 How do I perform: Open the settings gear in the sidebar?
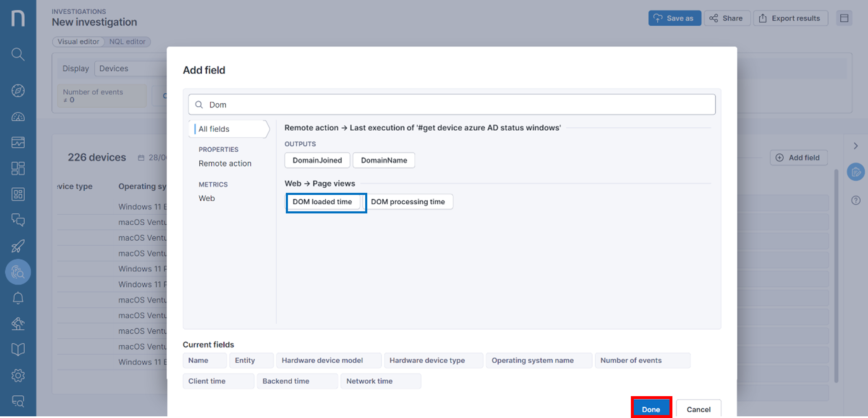pyautogui.click(x=18, y=375)
